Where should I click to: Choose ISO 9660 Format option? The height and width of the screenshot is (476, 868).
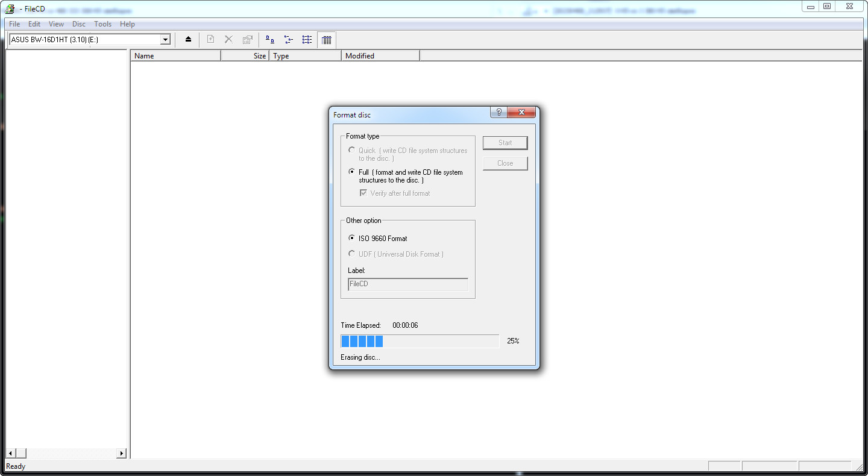[x=352, y=238]
